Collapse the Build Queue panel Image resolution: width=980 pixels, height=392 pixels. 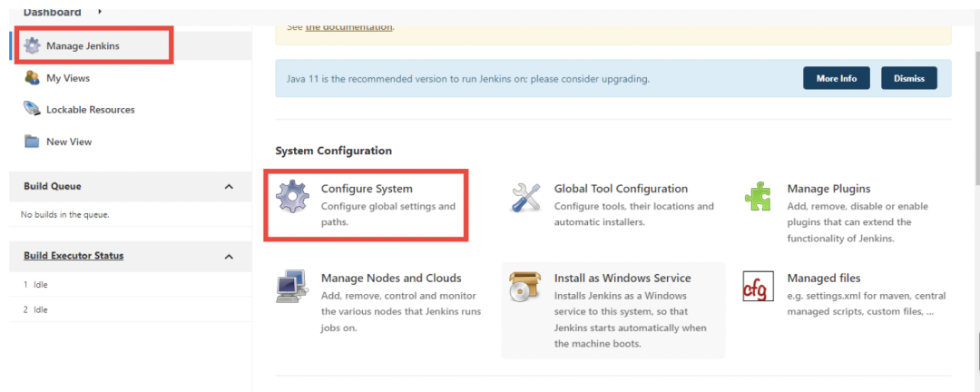229,187
